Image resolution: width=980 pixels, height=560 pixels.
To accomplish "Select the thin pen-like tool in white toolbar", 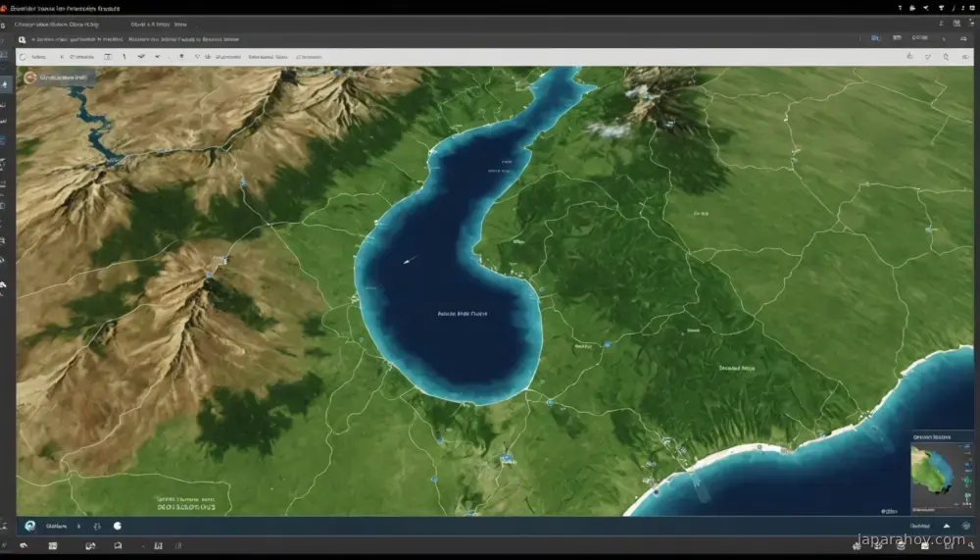I will tap(124, 57).
